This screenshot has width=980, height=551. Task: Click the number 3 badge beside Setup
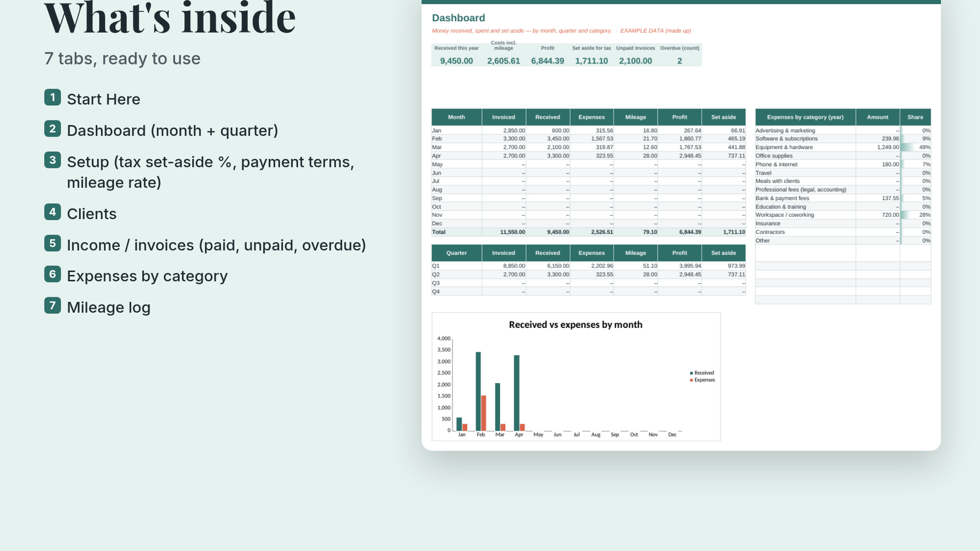click(52, 160)
